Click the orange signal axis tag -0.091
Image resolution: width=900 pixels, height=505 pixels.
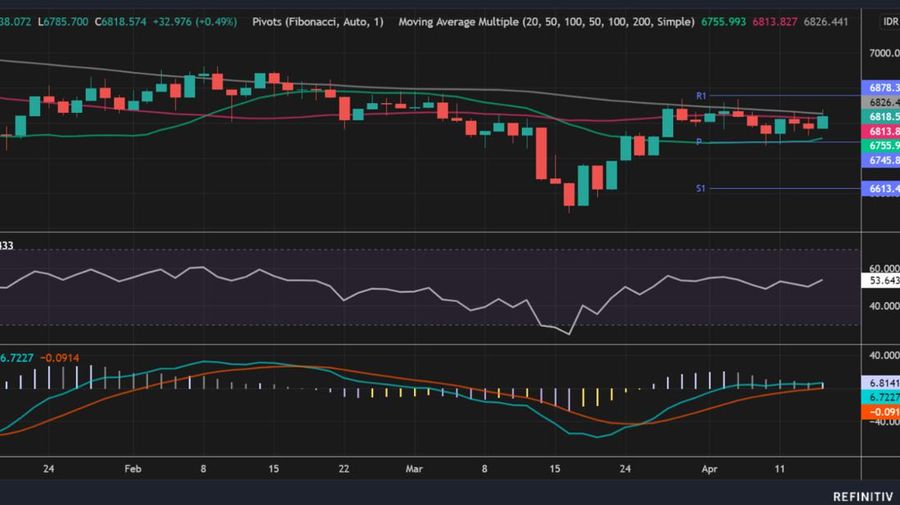[x=881, y=412]
